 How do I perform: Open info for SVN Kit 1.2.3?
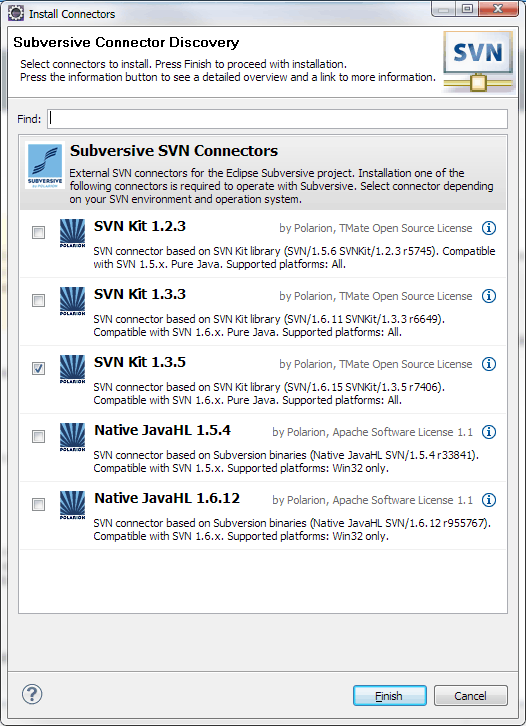(x=488, y=228)
